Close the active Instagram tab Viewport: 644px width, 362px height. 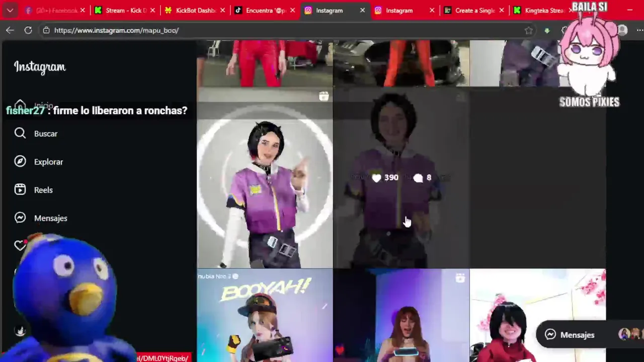362,10
